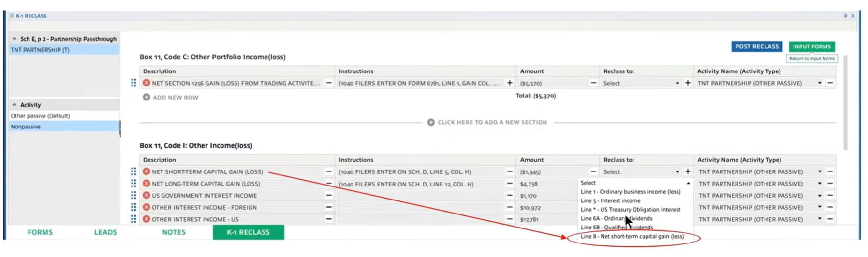Pick Line * - US Treasury Obligation Interest
The width and height of the screenshot is (868, 257).
pos(630,210)
